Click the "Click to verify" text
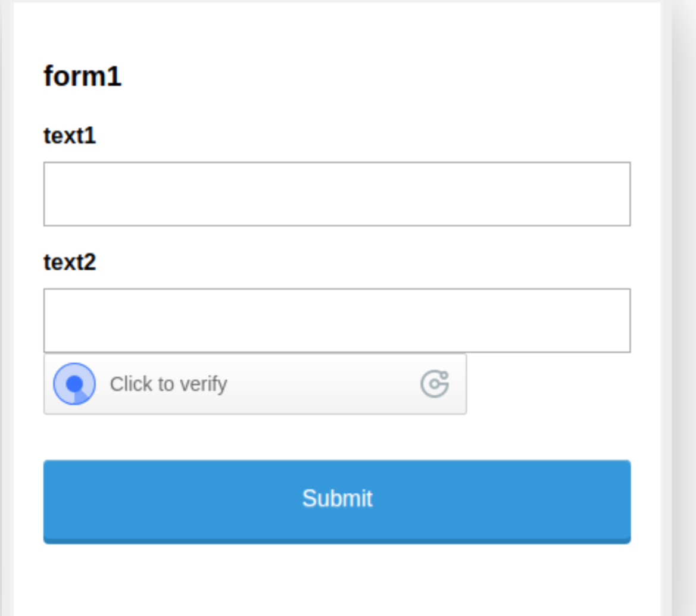This screenshot has height=616, width=696. 168,384
